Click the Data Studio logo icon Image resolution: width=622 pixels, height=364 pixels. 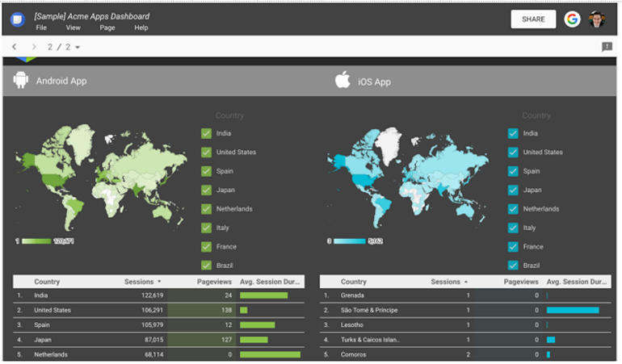(x=18, y=19)
